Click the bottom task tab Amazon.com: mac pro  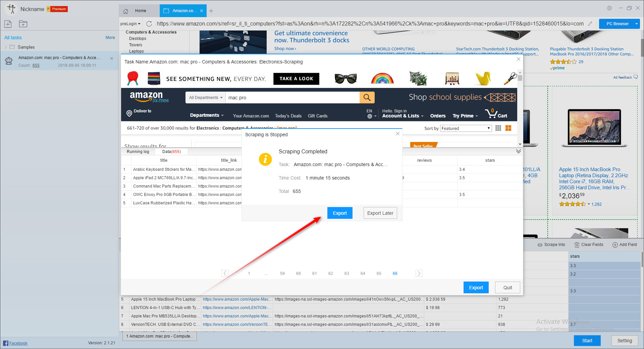pyautogui.click(x=160, y=336)
